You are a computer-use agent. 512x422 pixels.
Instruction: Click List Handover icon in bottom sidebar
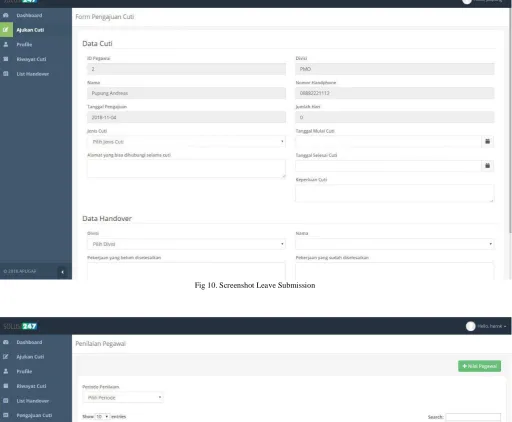pos(6,401)
